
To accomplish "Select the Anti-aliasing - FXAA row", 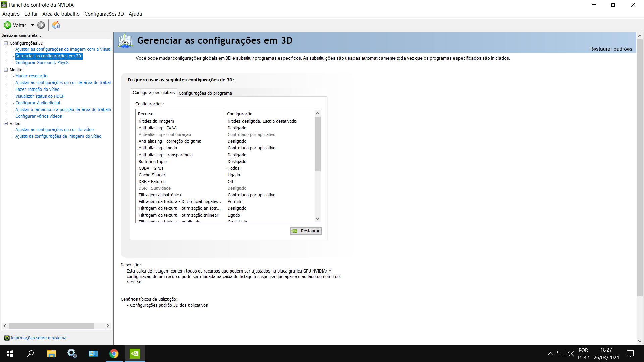I will click(x=225, y=128).
